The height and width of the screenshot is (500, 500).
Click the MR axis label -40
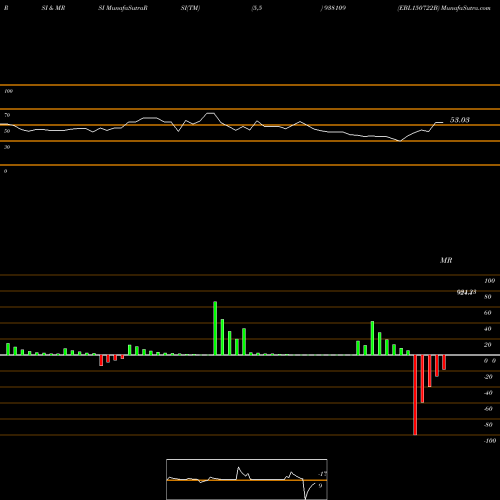[488, 393]
